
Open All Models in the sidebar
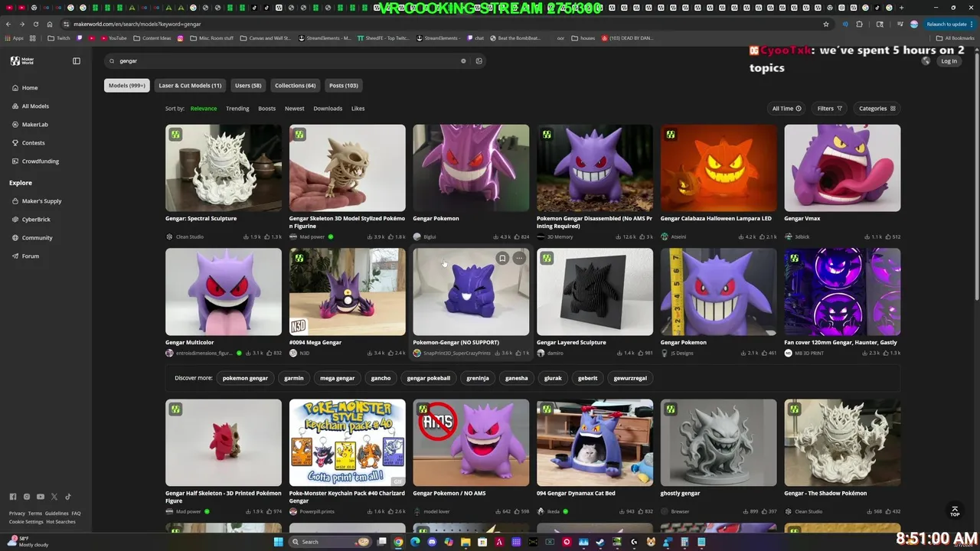31,106
